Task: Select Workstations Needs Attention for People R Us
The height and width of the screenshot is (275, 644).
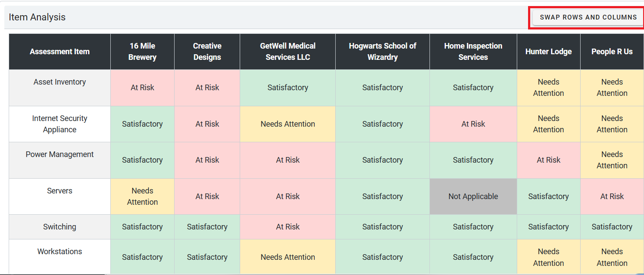Action: pos(612,257)
